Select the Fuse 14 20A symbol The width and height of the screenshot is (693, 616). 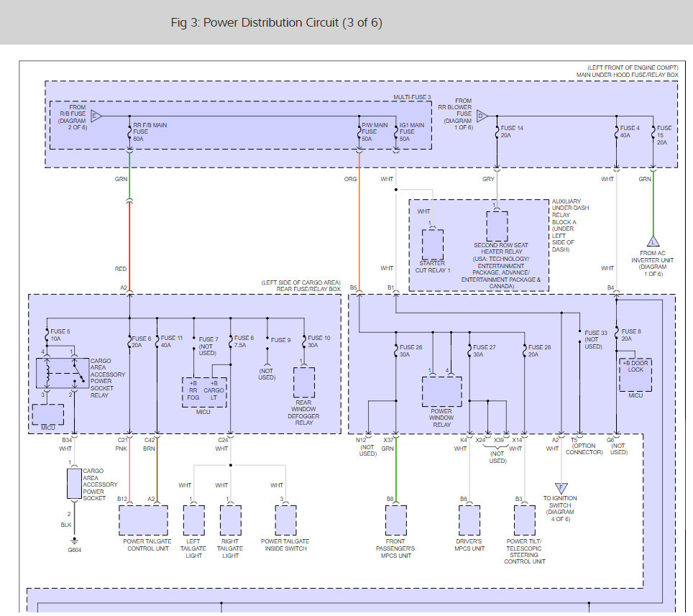497,132
